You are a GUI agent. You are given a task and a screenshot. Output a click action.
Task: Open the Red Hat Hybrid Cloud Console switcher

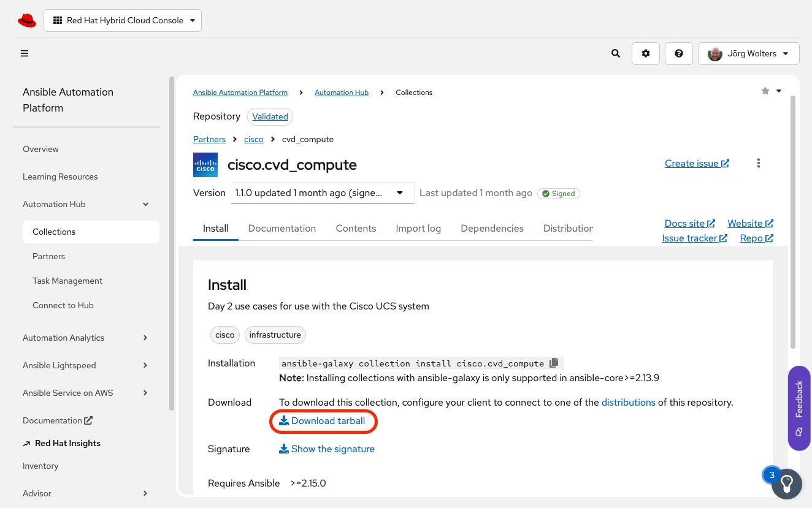point(123,20)
